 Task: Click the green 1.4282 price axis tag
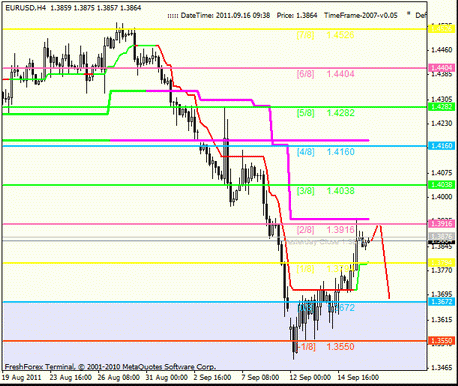pos(441,107)
